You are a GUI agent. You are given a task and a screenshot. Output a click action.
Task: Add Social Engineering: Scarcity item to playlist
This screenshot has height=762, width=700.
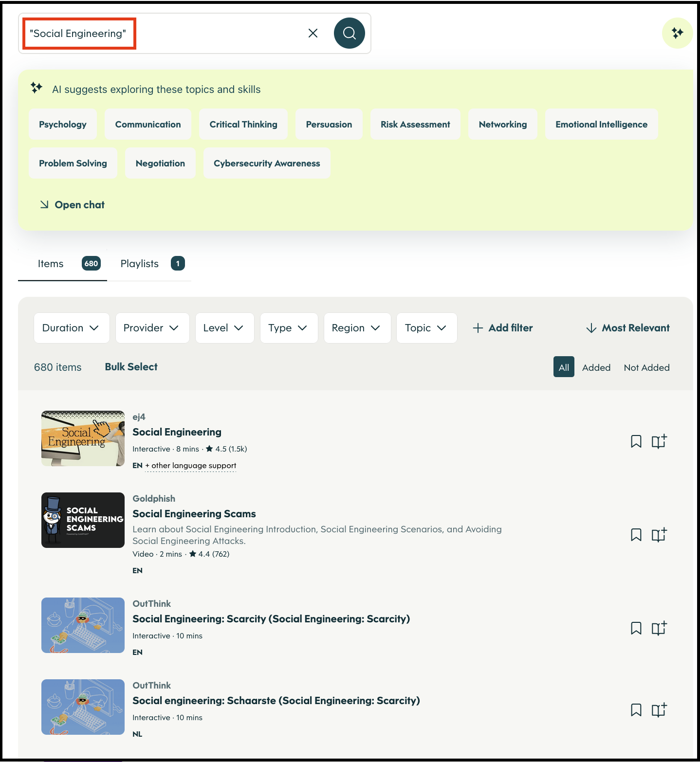point(659,628)
